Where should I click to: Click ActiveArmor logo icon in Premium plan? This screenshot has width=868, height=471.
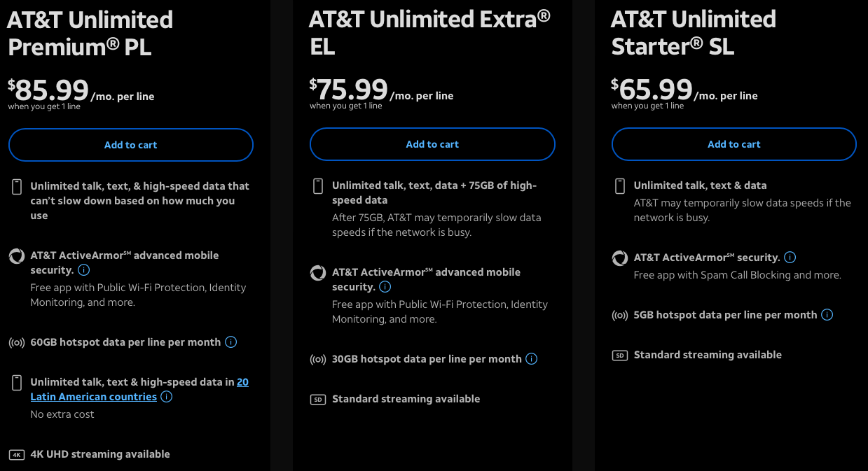(17, 256)
